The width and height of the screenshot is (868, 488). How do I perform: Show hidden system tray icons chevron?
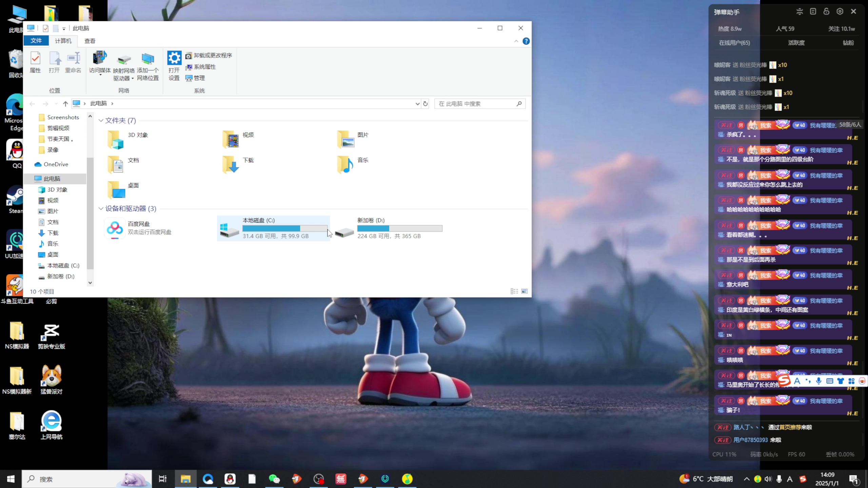pos(747,479)
